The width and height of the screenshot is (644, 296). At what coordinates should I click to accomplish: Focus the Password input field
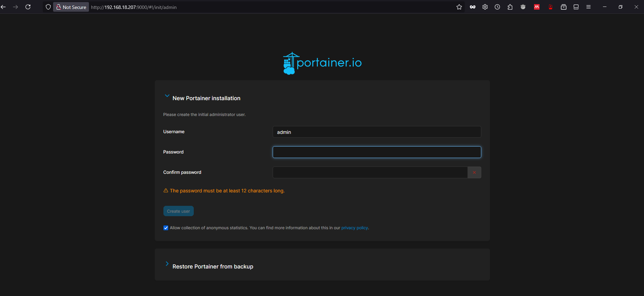pyautogui.click(x=377, y=152)
